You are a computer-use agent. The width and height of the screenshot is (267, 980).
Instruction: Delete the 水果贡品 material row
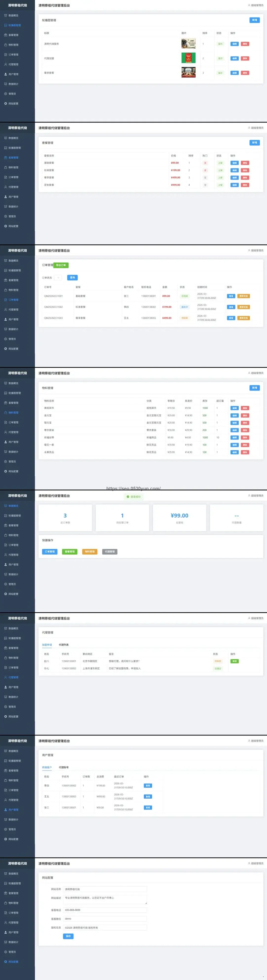(x=245, y=452)
